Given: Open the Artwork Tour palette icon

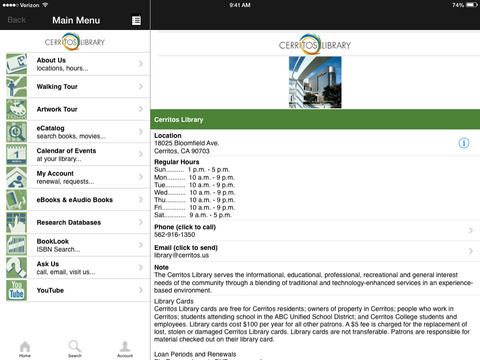Looking at the screenshot, I should [16, 109].
